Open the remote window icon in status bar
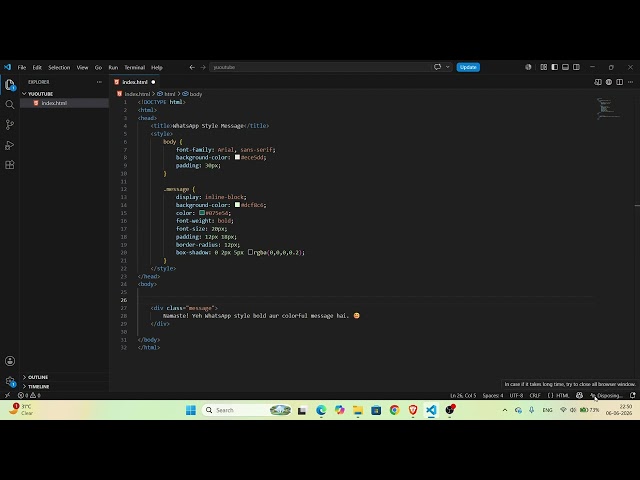640x480 pixels. pyautogui.click(x=7, y=395)
